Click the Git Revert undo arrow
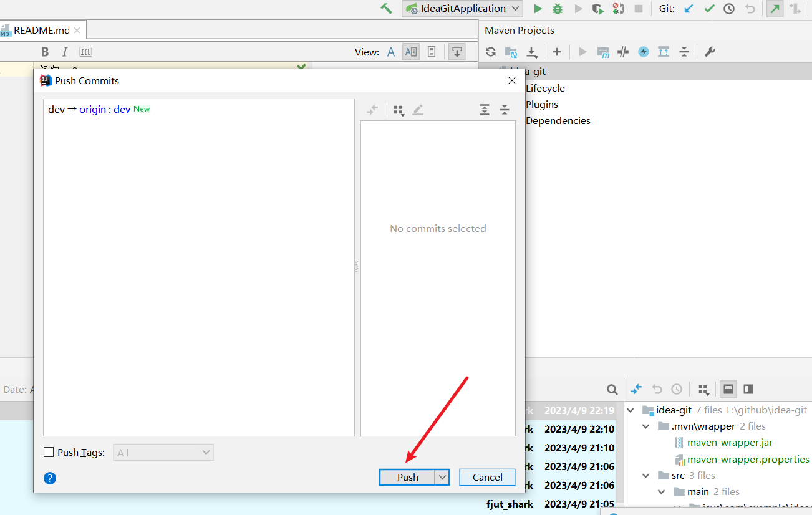Image resolution: width=812 pixels, height=515 pixels. click(750, 9)
